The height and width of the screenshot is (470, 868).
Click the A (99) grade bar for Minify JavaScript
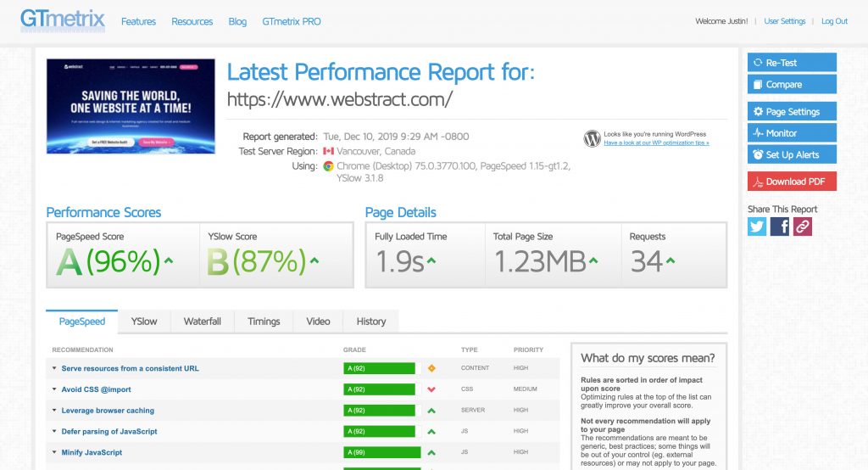pos(382,452)
